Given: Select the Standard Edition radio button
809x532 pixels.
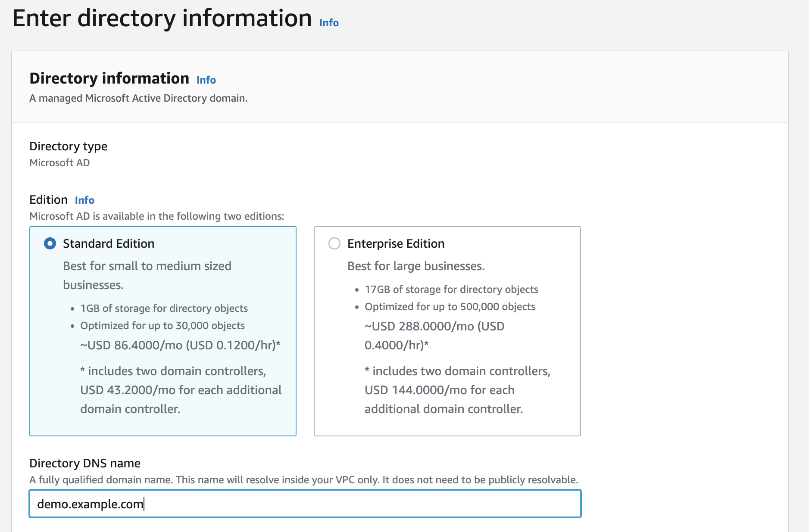Looking at the screenshot, I should point(50,243).
